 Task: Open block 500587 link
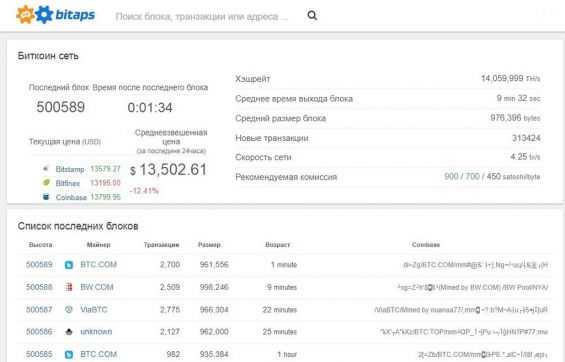[x=39, y=309]
